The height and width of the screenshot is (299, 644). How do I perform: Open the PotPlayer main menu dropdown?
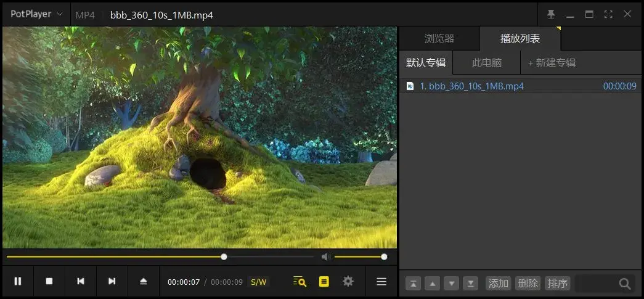[x=36, y=14]
